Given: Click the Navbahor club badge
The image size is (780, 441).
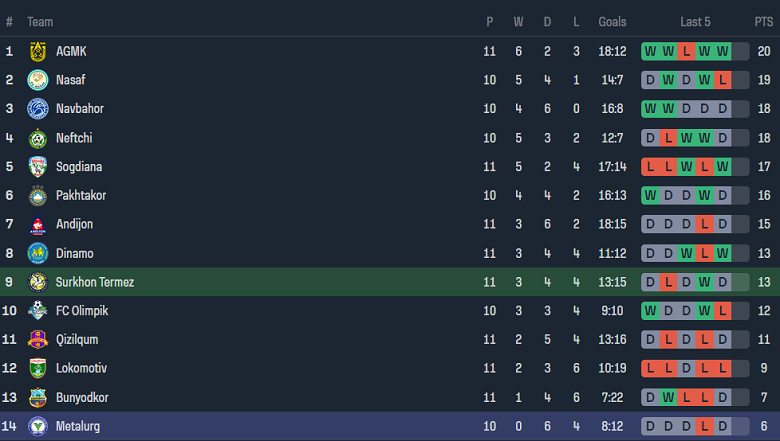Looking at the screenshot, I should (38, 109).
